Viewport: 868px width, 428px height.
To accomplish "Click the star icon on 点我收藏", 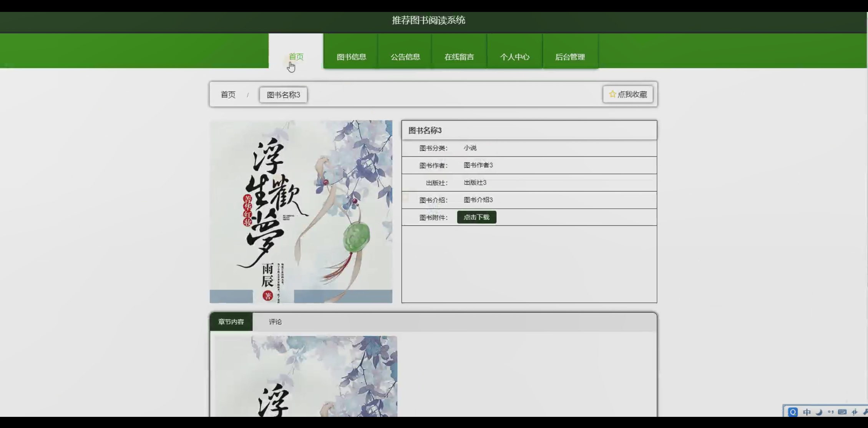I will click(612, 94).
